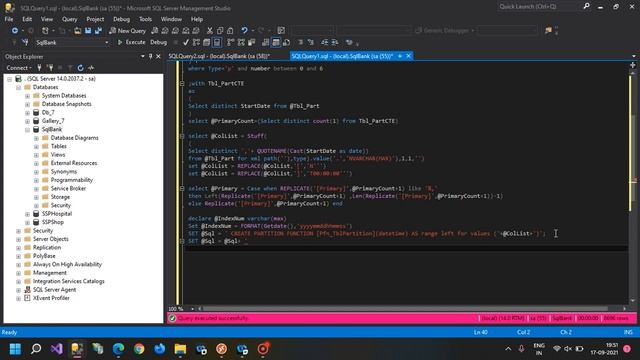Open the Windows Start menu
This screenshot has height=360, width=640.
(15, 349)
